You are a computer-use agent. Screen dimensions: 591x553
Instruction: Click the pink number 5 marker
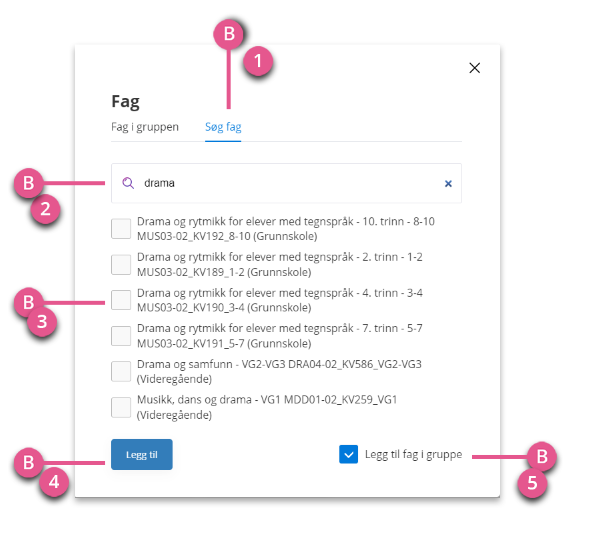coord(532,483)
